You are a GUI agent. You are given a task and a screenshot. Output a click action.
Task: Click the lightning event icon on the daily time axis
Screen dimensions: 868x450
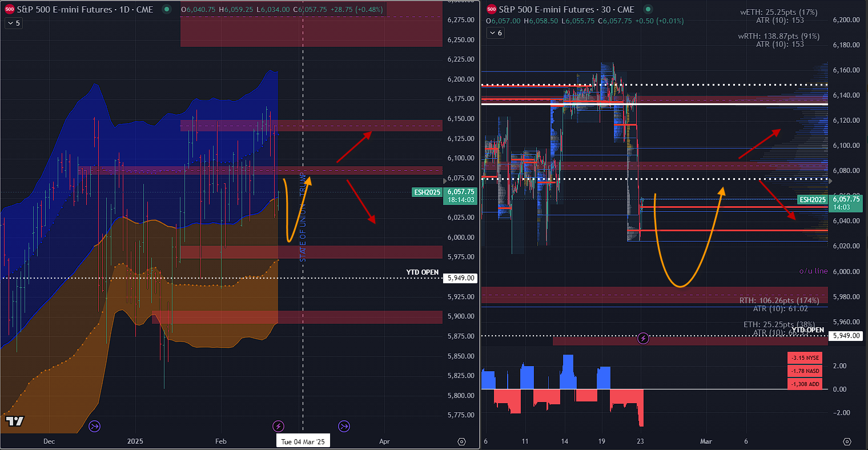pyautogui.click(x=278, y=425)
